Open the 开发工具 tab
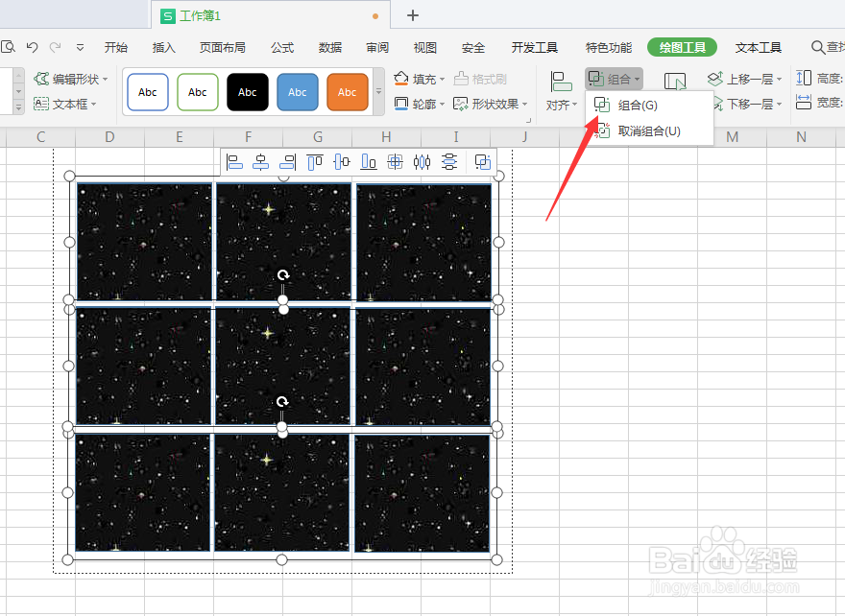 [x=535, y=47]
